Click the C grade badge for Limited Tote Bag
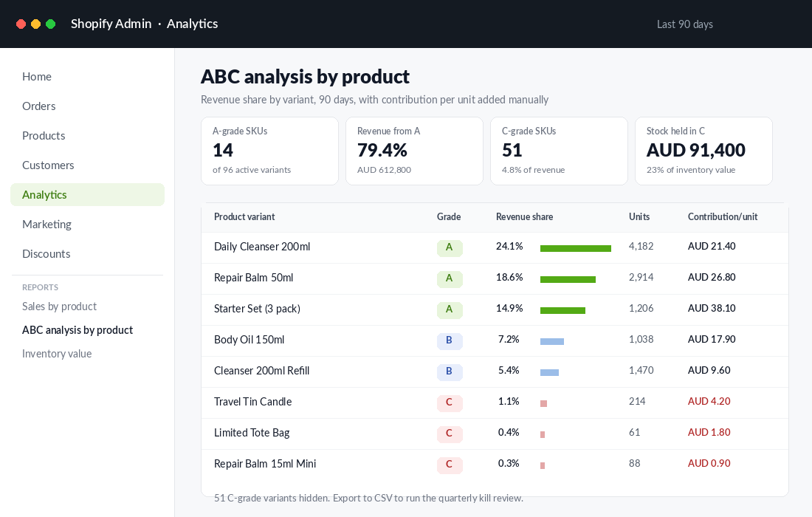 pos(450,434)
